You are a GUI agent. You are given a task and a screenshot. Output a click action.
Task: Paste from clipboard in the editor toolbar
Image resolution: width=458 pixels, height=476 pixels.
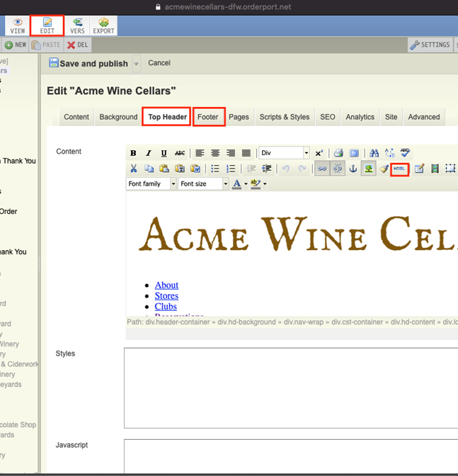tap(164, 169)
